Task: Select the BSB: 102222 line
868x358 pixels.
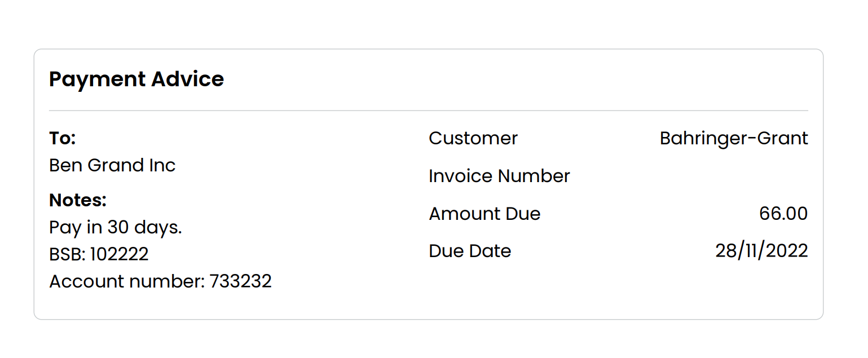Action: [x=99, y=254]
